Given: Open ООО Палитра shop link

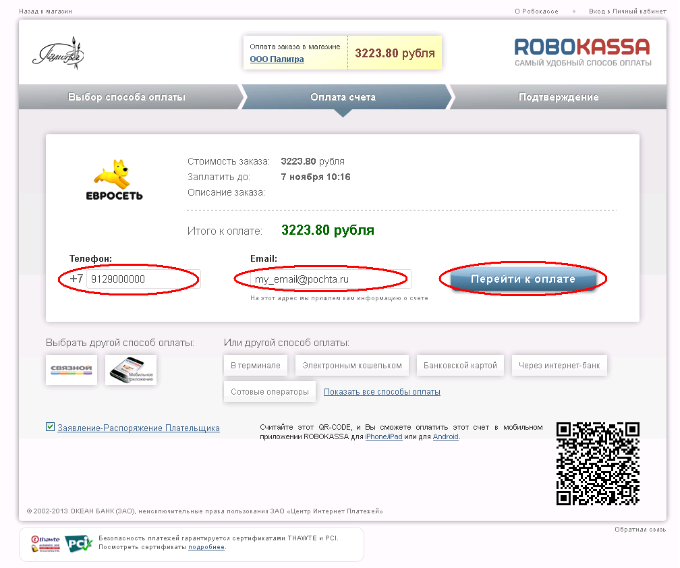Looking at the screenshot, I should coord(277,59).
